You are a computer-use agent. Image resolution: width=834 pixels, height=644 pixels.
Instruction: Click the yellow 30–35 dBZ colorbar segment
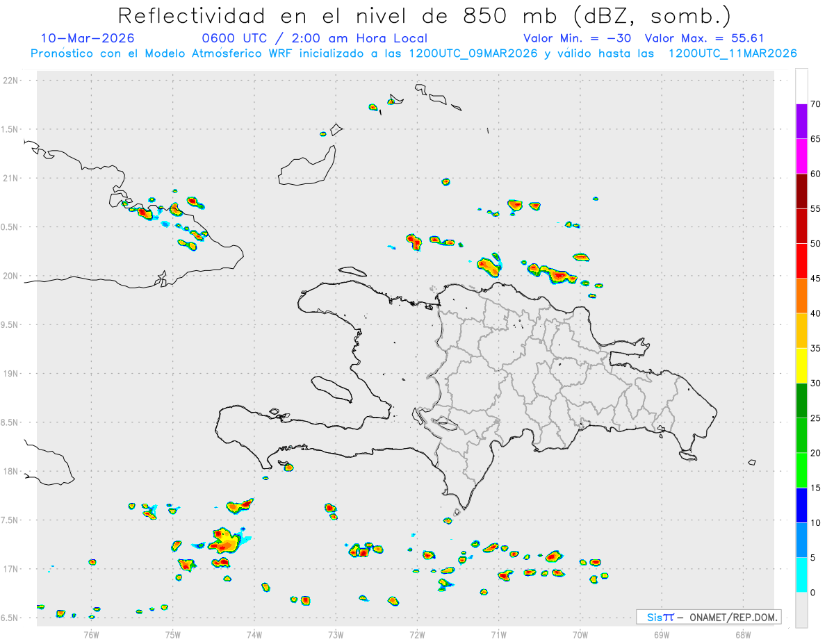coord(801,365)
